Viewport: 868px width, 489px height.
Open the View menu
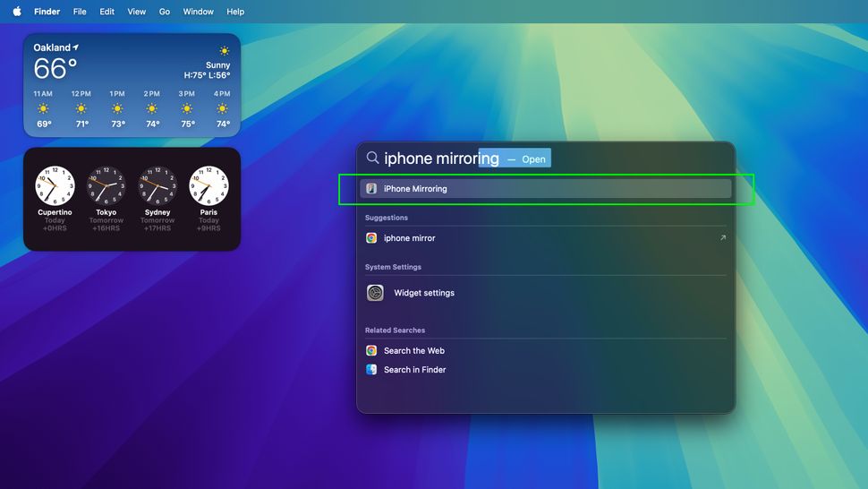point(137,11)
